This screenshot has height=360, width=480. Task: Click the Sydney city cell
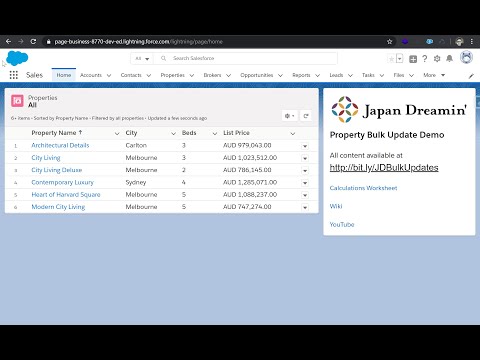pos(136,182)
